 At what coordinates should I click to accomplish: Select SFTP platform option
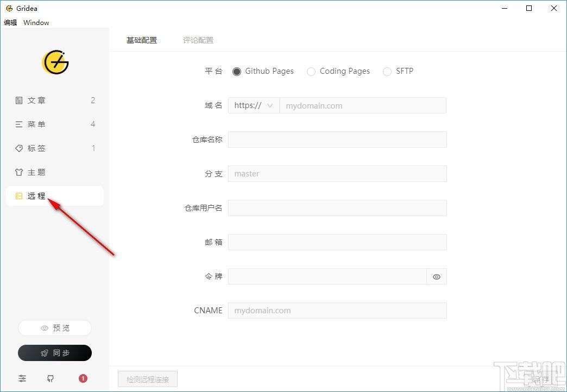click(x=398, y=71)
